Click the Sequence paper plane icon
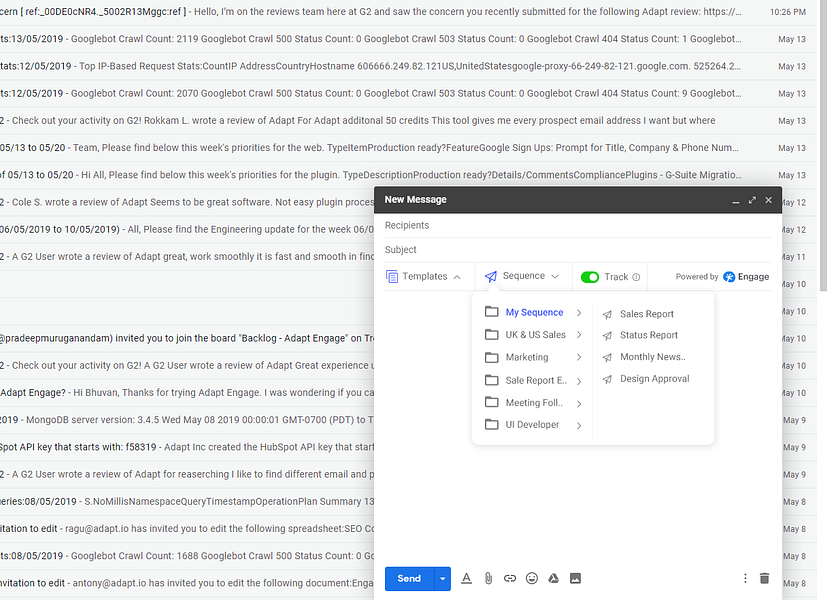This screenshot has height=600, width=827. [491, 276]
